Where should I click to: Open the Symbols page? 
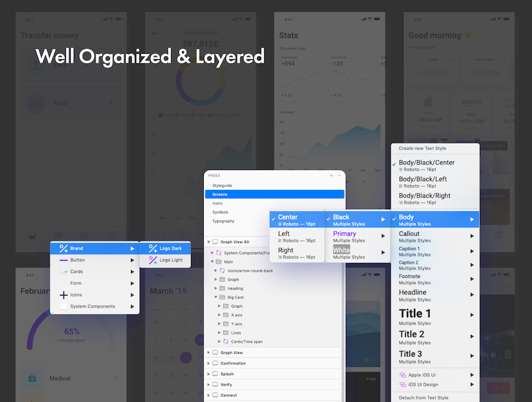pyautogui.click(x=220, y=212)
